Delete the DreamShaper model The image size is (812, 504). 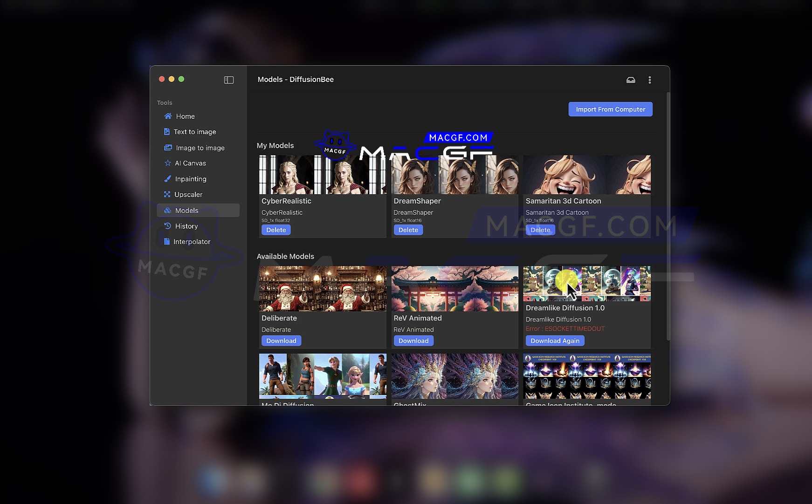click(408, 230)
